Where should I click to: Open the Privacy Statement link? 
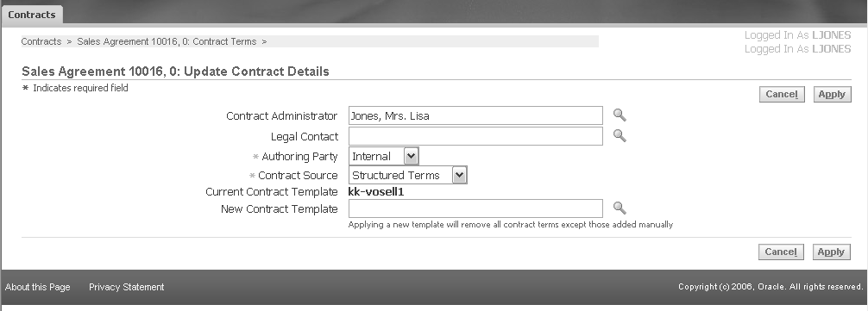coord(126,287)
